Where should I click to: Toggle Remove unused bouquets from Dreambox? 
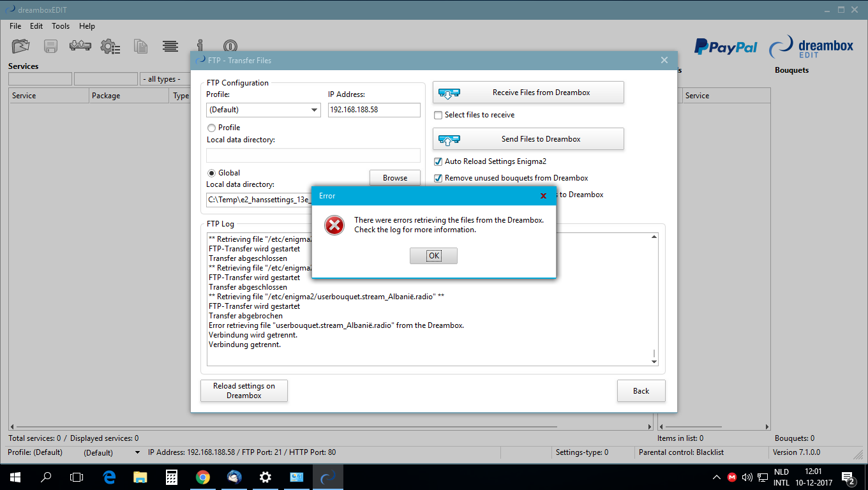click(x=438, y=179)
